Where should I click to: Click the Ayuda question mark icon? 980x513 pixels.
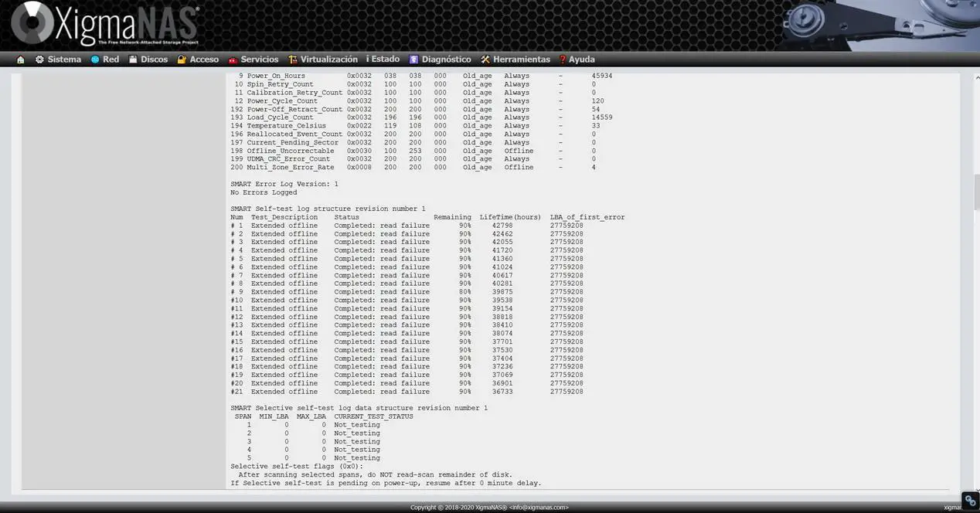click(x=563, y=59)
